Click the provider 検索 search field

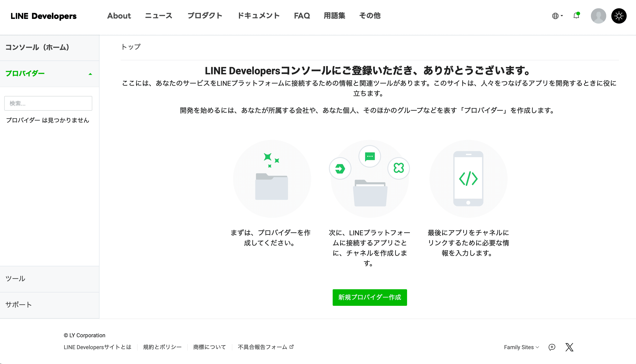click(48, 103)
